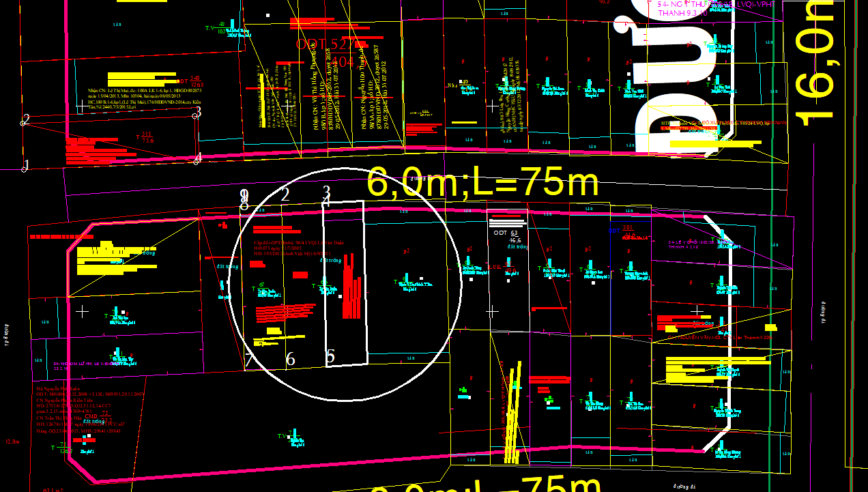Select vertex number 2 inside the white circle
Screen dimensions: 868x492
(x=285, y=194)
